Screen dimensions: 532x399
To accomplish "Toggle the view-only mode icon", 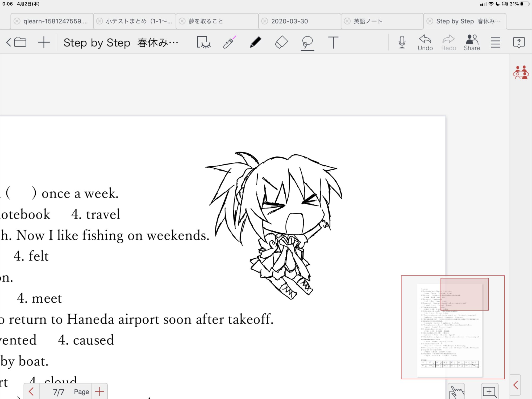I will click(x=203, y=42).
